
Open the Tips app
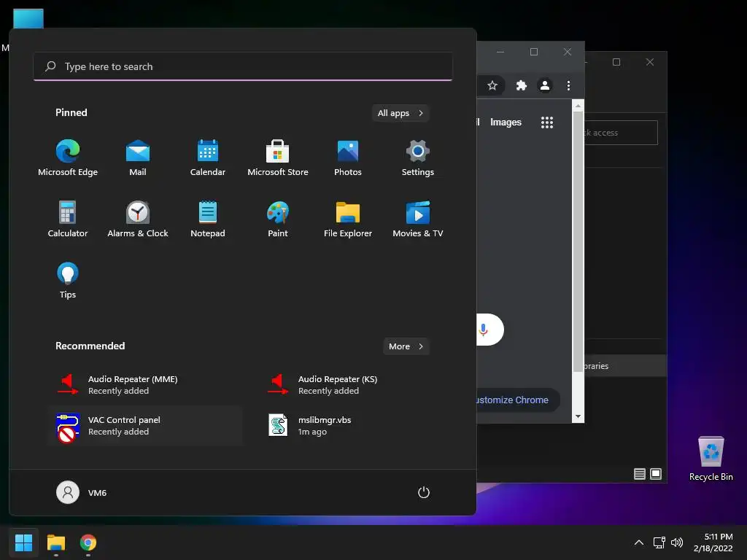click(68, 281)
